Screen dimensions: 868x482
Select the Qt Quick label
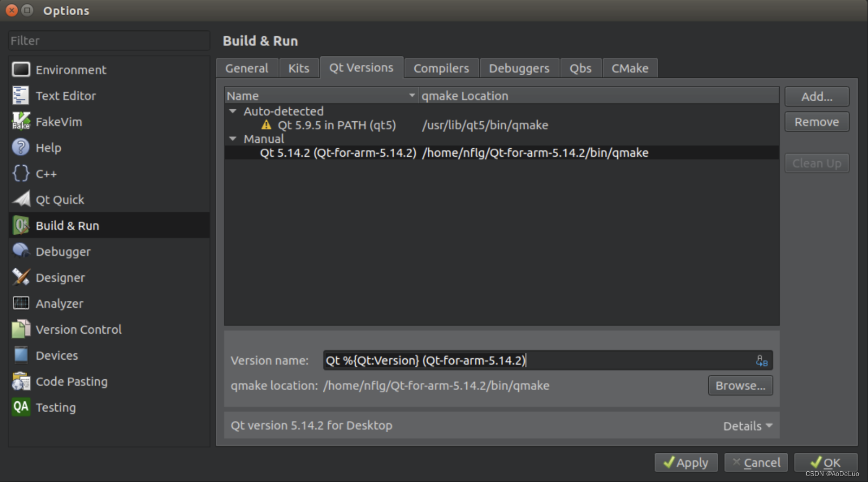coord(60,200)
